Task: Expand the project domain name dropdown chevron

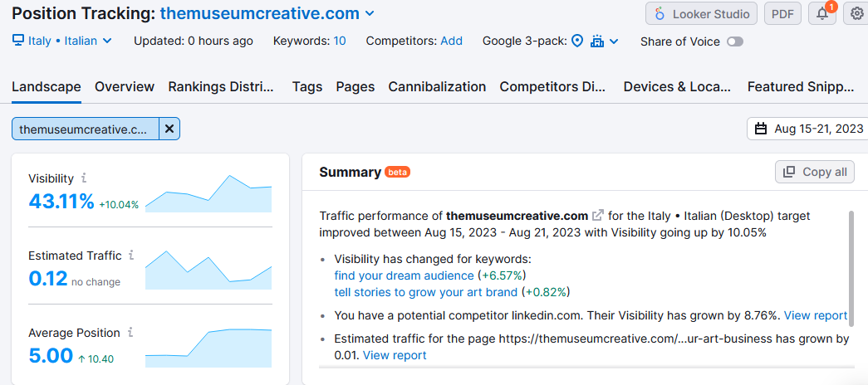Action: click(x=370, y=13)
